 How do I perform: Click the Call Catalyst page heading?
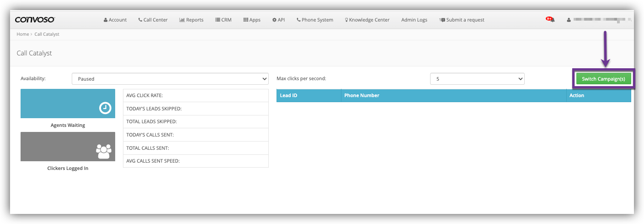click(34, 53)
